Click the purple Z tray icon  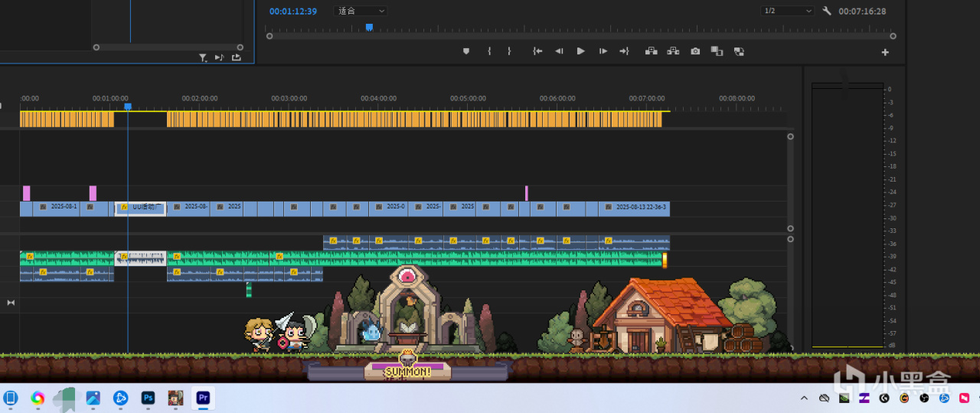pyautogui.click(x=864, y=398)
